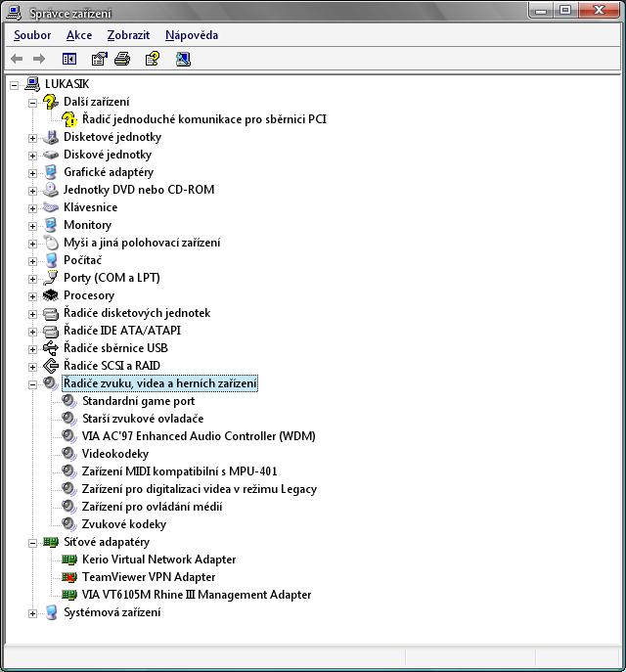Click the Správce zařízení title bar icon
The image size is (626, 672).
[x=13, y=13]
